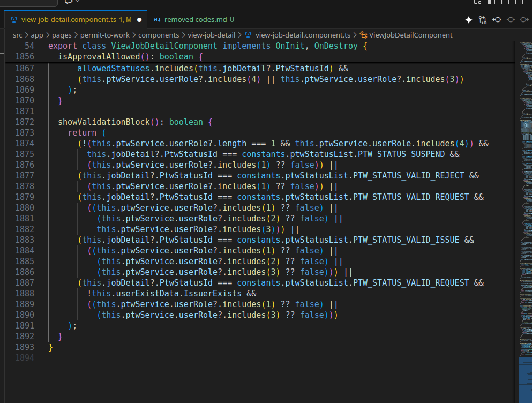Select the view-job-detail.component.ts tab
This screenshot has width=532, height=403.
pyautogui.click(x=69, y=20)
